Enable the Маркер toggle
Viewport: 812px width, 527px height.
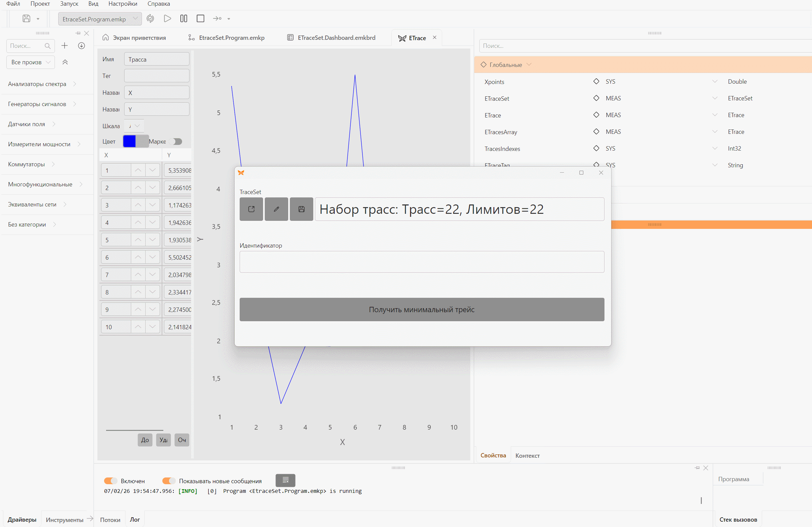click(x=176, y=142)
